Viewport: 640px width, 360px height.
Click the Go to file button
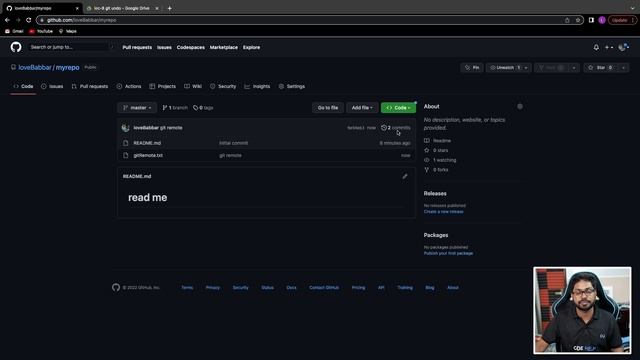click(x=328, y=108)
